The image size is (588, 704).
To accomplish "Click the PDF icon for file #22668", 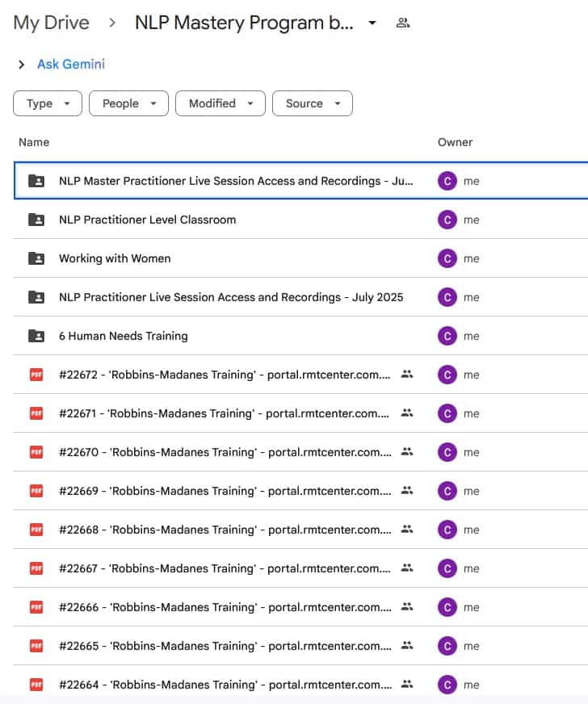I will (x=36, y=530).
